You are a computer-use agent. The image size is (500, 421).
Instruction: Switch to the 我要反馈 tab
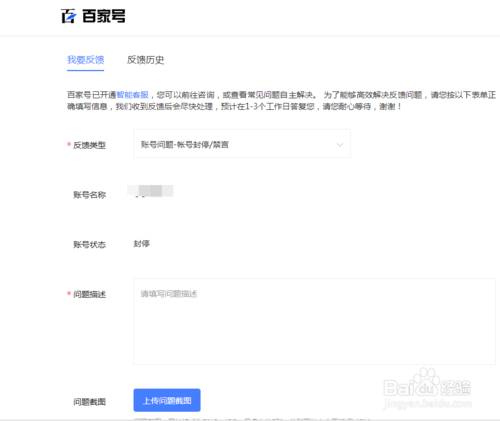point(86,60)
